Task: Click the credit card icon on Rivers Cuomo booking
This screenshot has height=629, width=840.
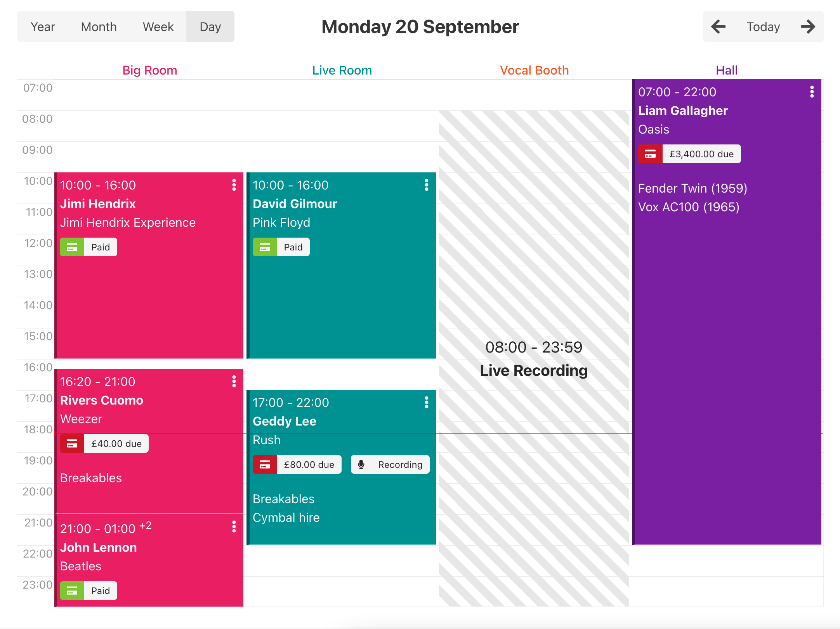Action: [72, 443]
